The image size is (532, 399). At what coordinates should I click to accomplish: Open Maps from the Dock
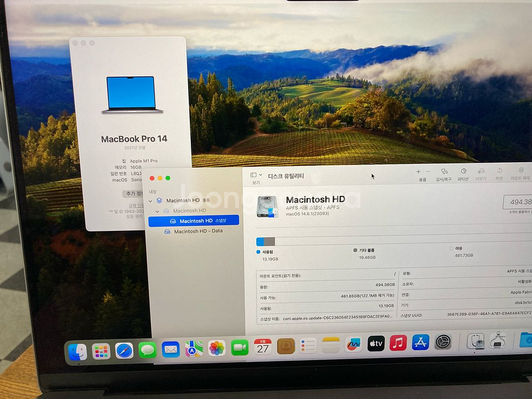(x=194, y=349)
